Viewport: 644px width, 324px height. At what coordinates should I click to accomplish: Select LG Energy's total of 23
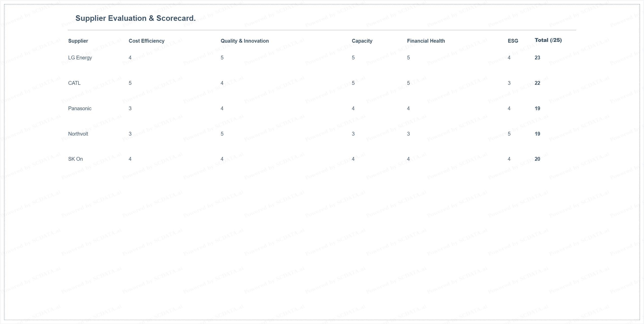[x=537, y=58]
